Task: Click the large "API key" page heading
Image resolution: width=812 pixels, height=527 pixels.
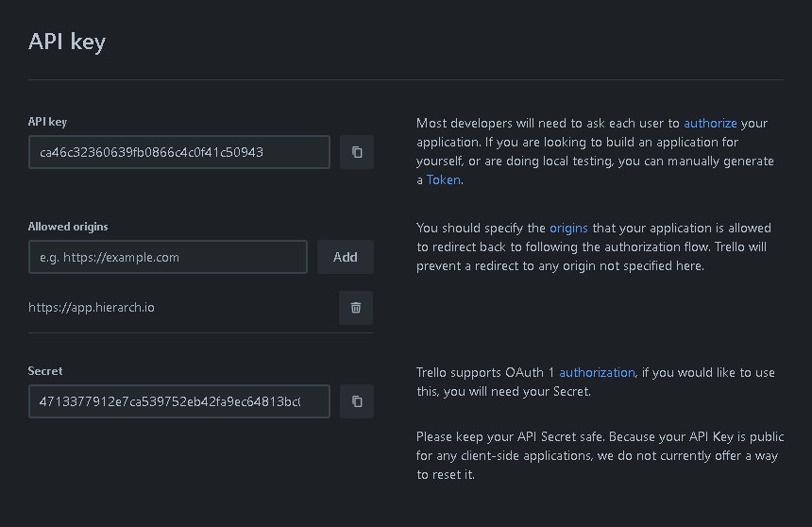Action: (x=67, y=42)
